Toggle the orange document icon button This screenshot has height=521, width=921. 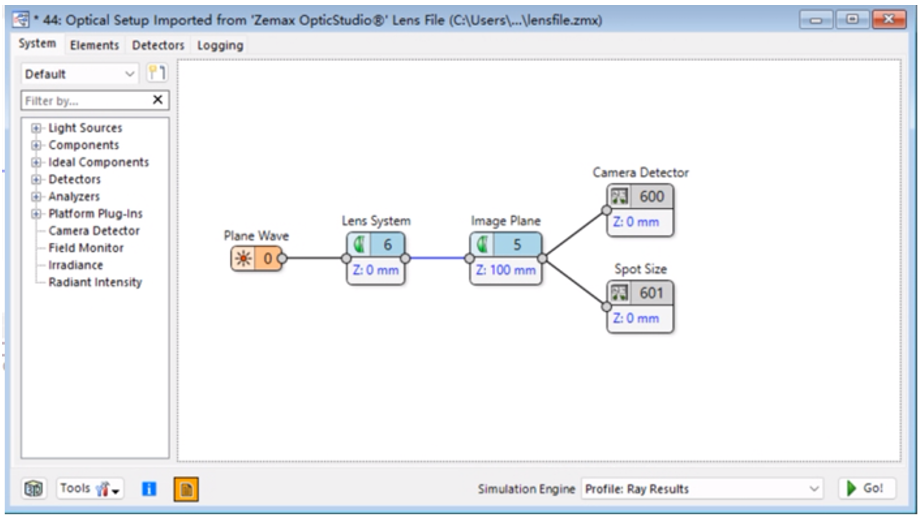click(185, 489)
